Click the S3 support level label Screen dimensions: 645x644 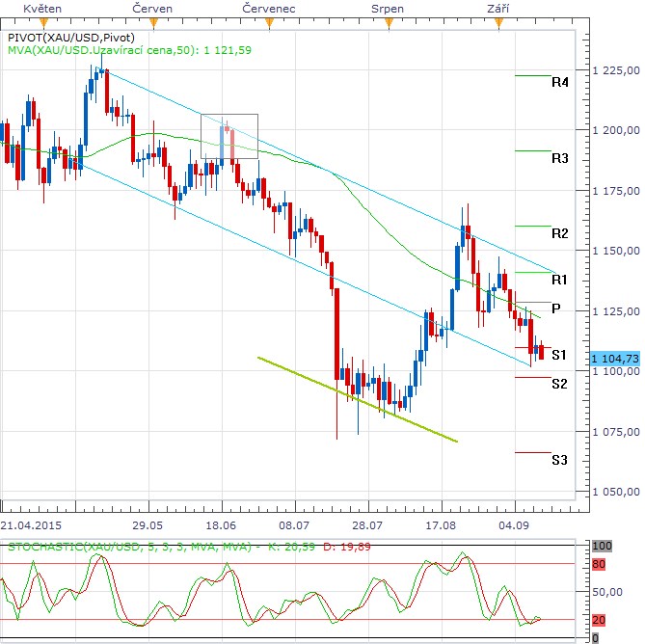[559, 459]
